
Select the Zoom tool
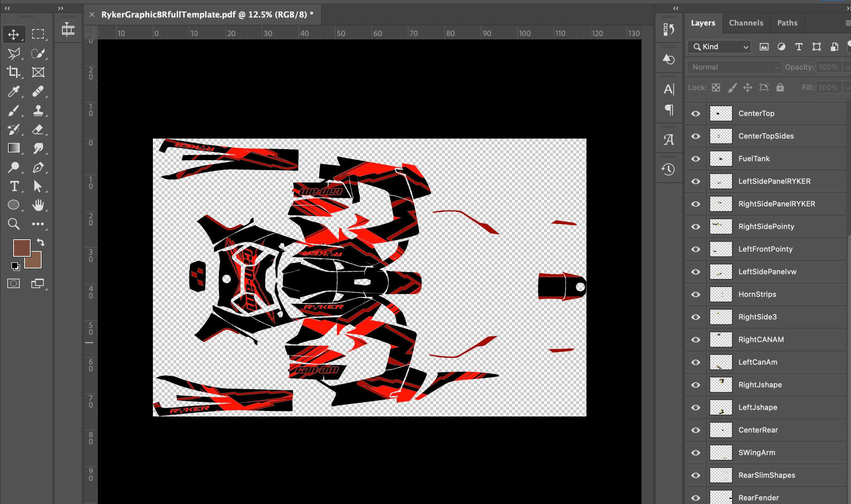click(x=14, y=224)
